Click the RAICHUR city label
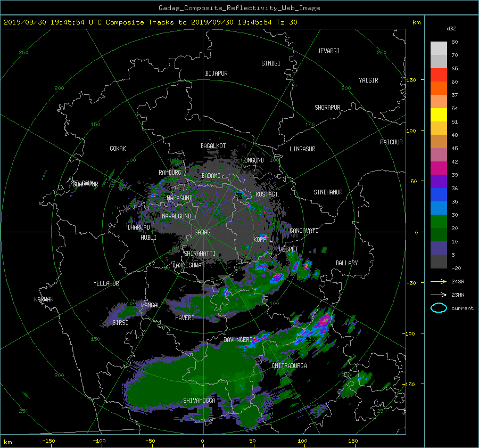Image resolution: width=479 pixels, height=448 pixels. 391,142
